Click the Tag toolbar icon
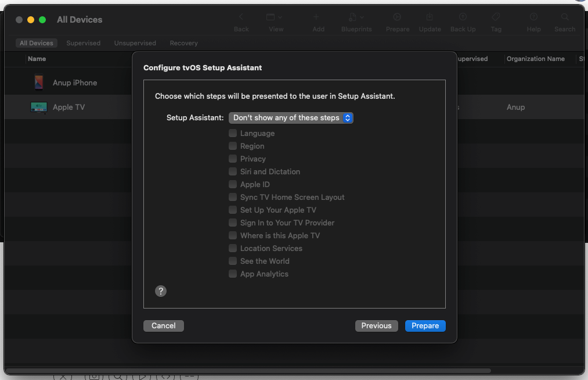Viewport: 588px width, 380px height. 496,17
